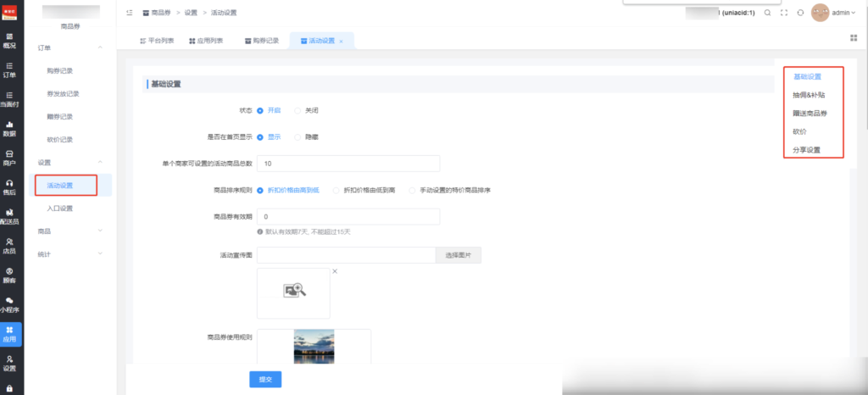Focus 单个商家可设置的活动商品总数 field

click(348, 164)
